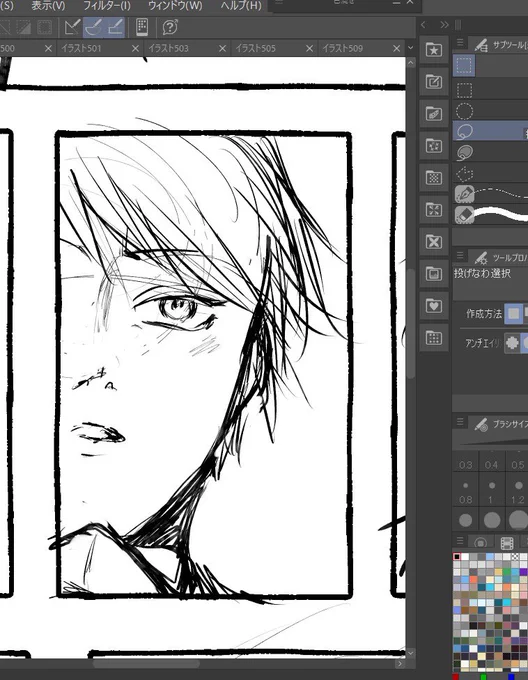Switch to the color set tab

[x=506, y=543]
